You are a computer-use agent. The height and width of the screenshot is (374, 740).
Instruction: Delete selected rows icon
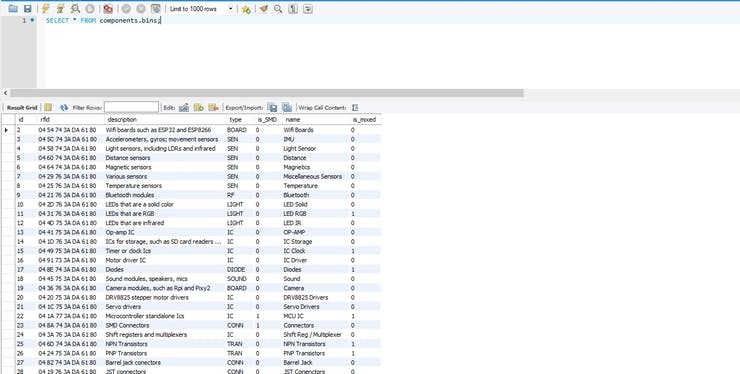click(214, 108)
